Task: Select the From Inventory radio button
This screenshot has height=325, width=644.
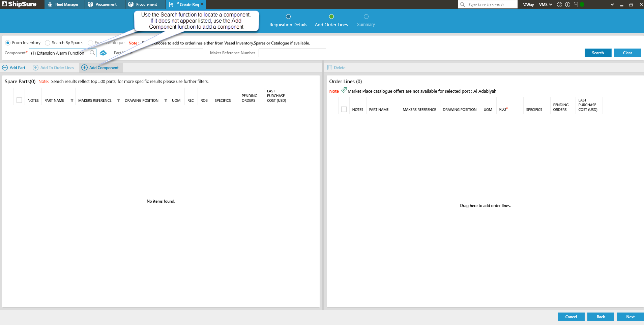Action: click(x=8, y=43)
